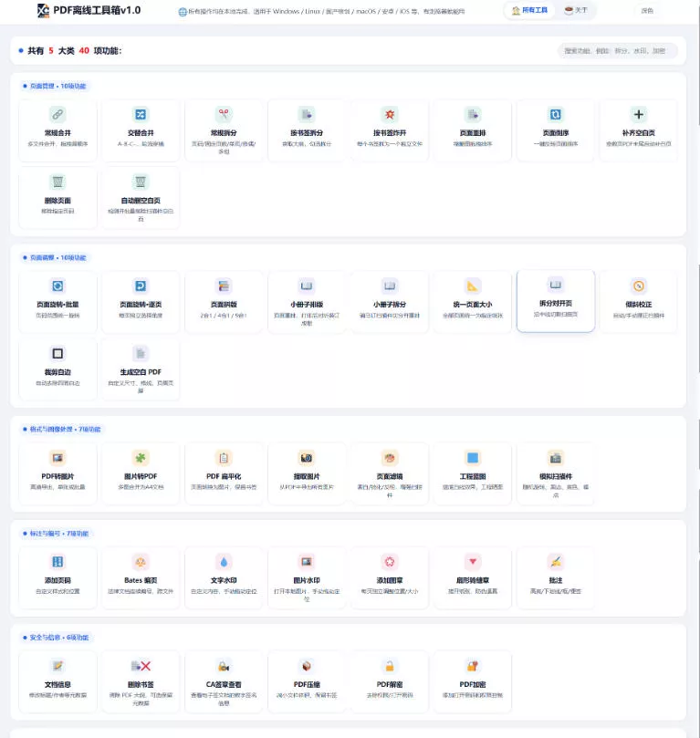
Task: Click the 格式与图像处理 · 7项功能 category label
Action: click(x=62, y=430)
